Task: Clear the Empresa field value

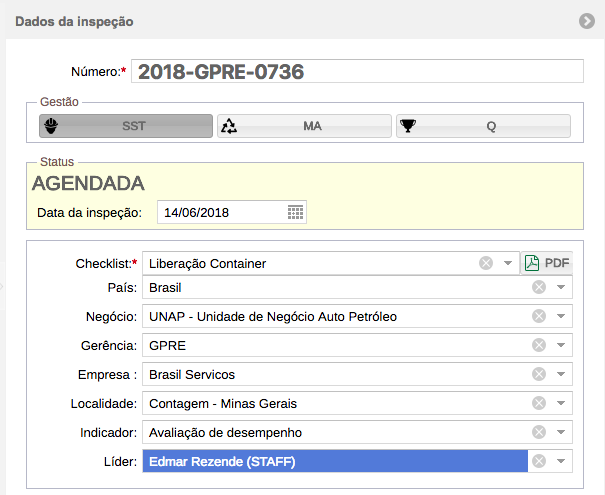Action: click(x=539, y=374)
